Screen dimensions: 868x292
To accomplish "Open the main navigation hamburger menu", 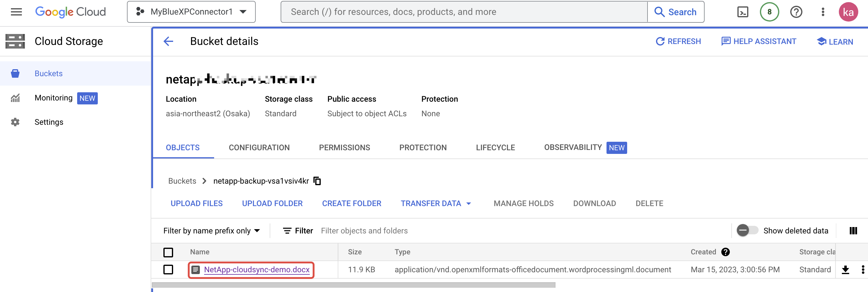I will point(16,12).
